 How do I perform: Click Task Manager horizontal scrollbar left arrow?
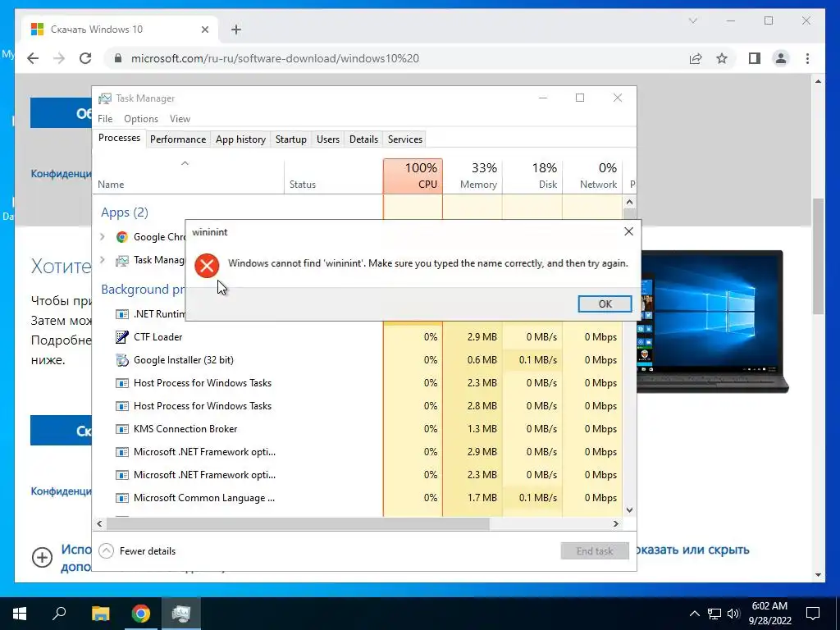point(99,523)
